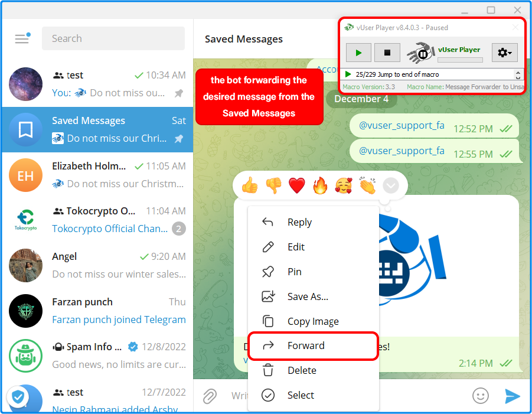
Task: Open the Telegram hamburger menu
Action: pyautogui.click(x=22, y=38)
